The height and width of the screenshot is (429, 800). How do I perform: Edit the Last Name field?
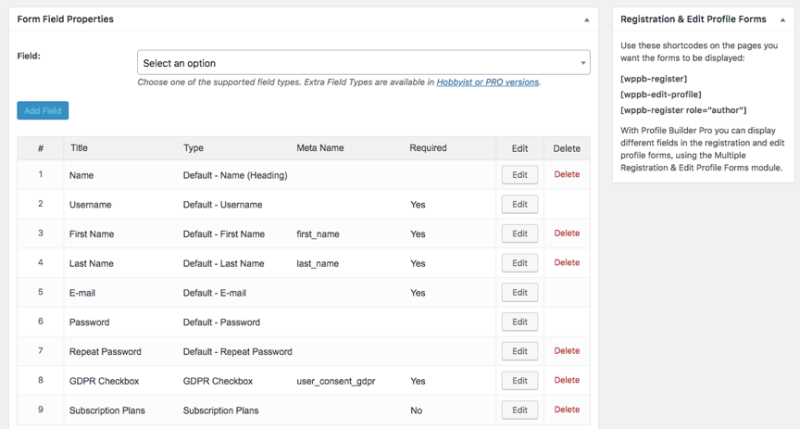[x=519, y=263]
